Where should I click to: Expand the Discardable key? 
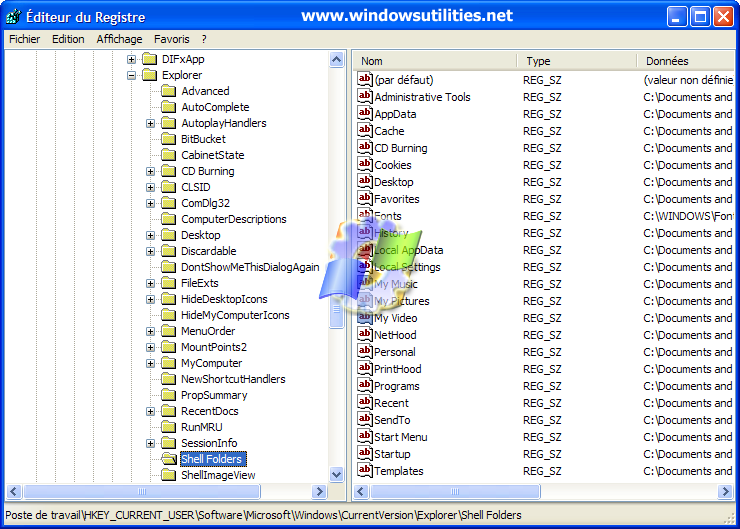(x=151, y=252)
